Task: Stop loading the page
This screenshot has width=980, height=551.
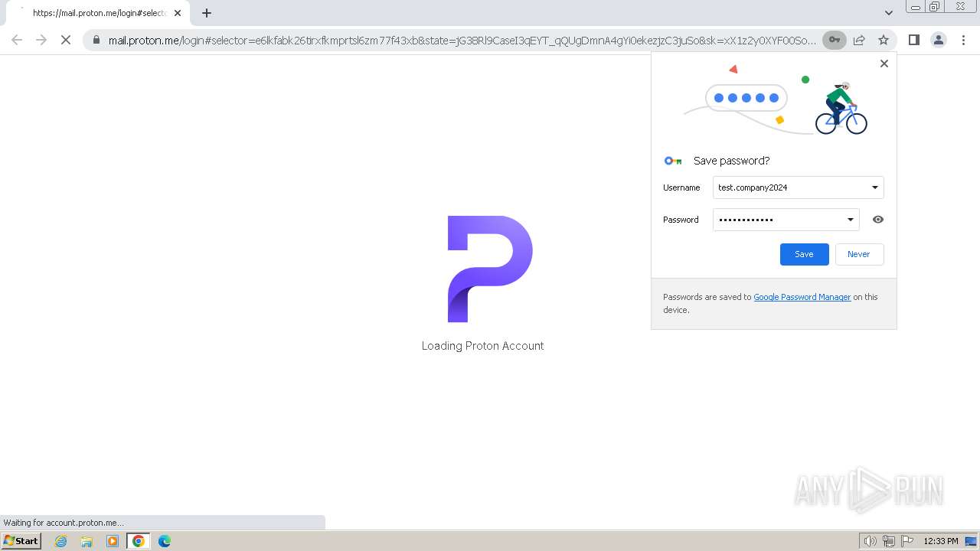Action: [66, 40]
